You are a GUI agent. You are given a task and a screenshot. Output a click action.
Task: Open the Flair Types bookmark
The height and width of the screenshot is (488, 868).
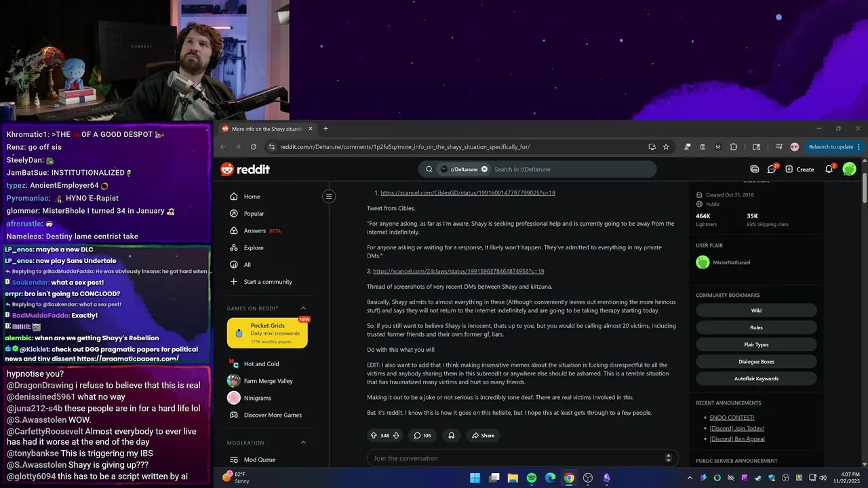(x=756, y=344)
